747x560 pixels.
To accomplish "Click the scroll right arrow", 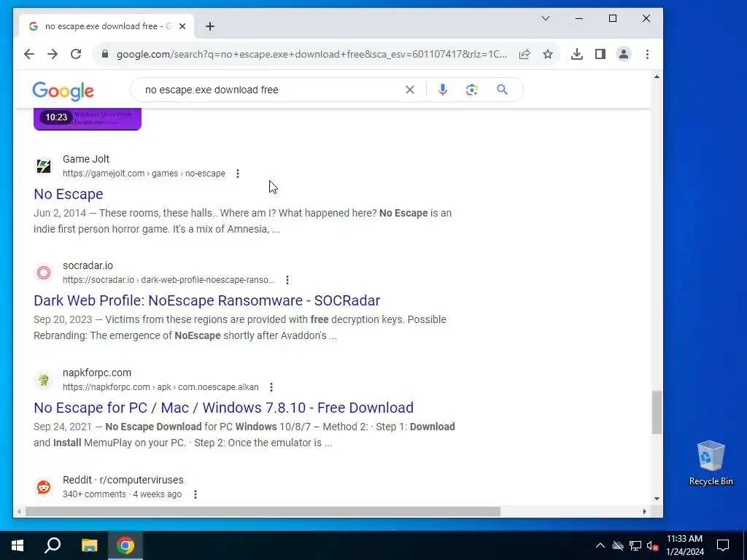I will [644, 511].
